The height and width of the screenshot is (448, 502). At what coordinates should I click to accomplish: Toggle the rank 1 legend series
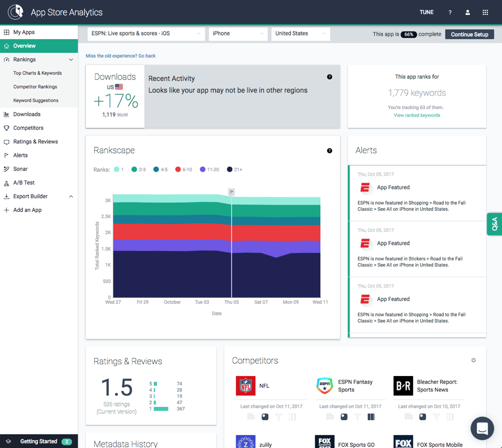tap(119, 169)
